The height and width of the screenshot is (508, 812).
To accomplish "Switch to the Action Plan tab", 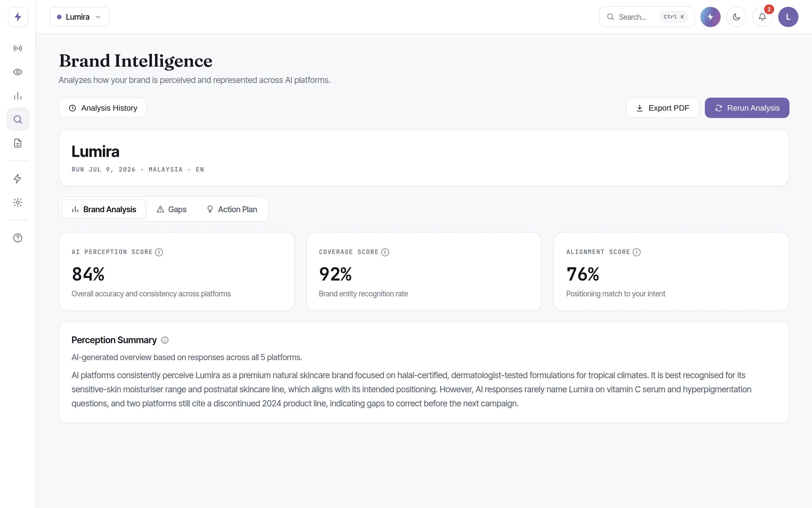I will click(232, 209).
